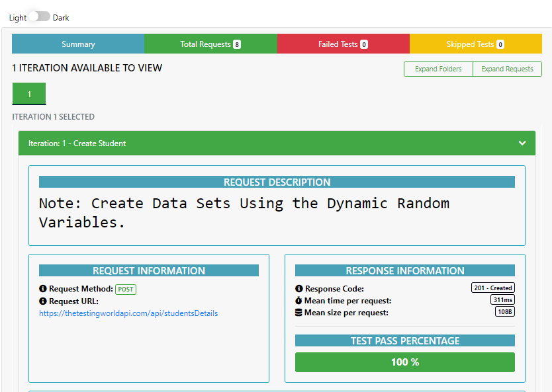The height and width of the screenshot is (392, 552).
Task: Click the database icon for Mean size
Action: pyautogui.click(x=299, y=313)
